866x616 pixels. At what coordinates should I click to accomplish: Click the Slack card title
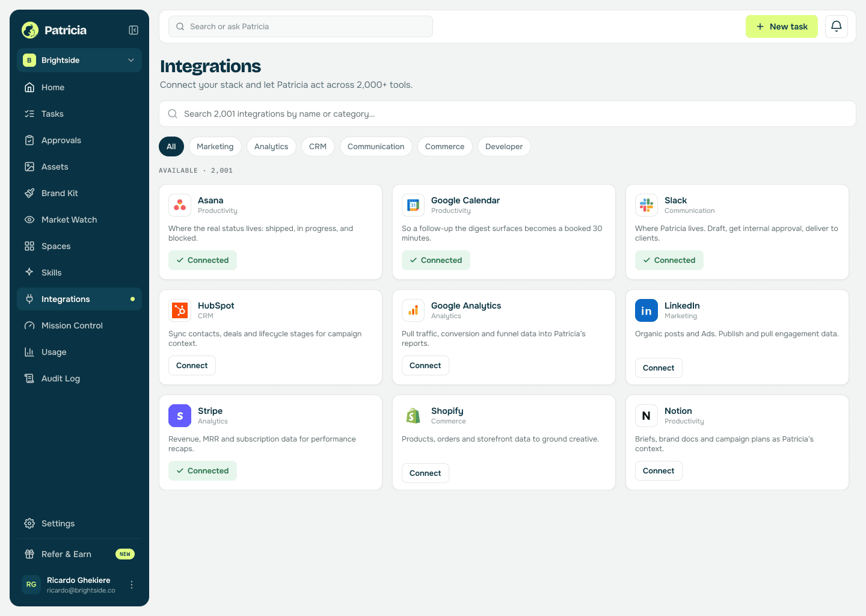[x=675, y=200]
